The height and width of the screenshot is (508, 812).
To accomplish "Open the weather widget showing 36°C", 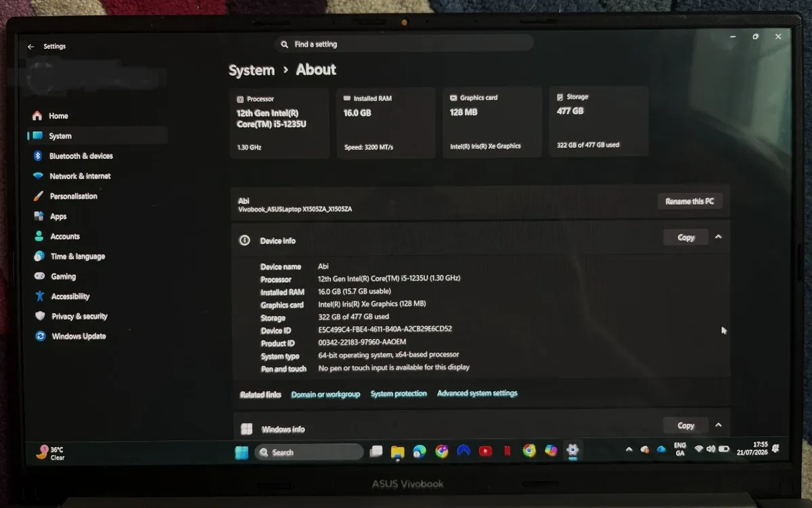I will (52, 453).
